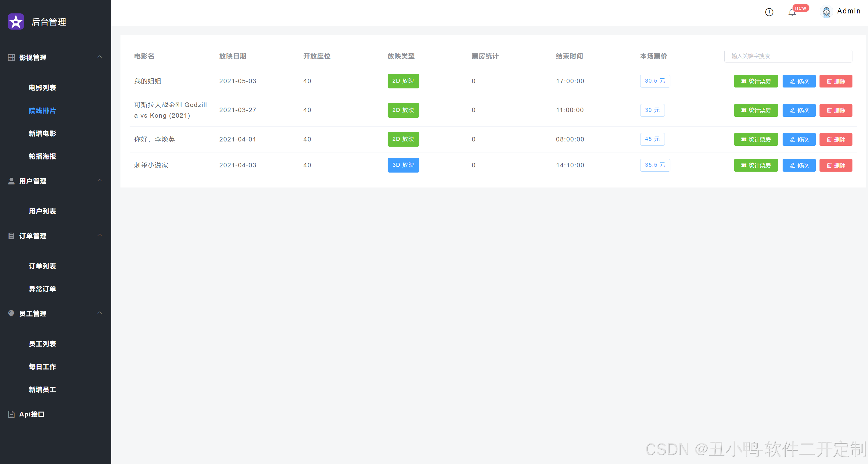Collapse the 用户管理 menu chevron
The width and height of the screenshot is (868, 464).
tap(99, 180)
